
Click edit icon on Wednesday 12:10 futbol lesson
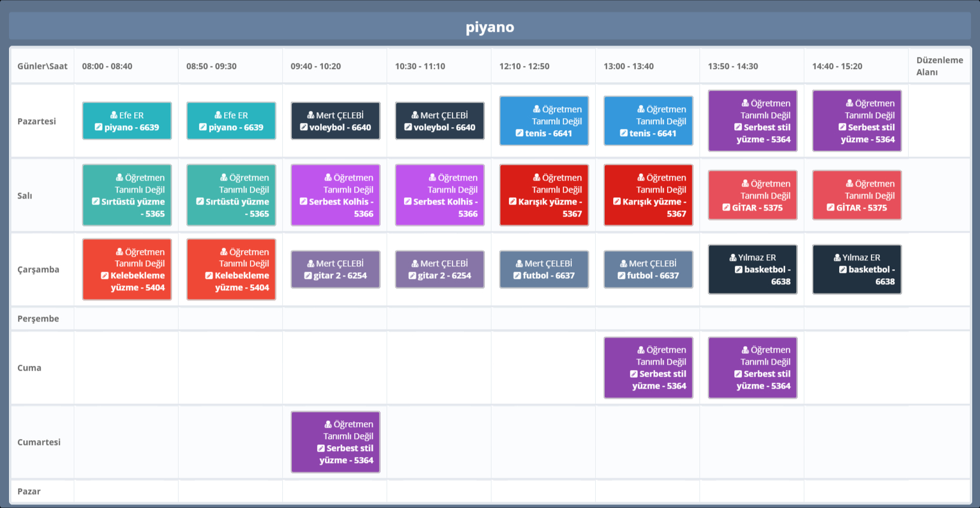tap(517, 275)
